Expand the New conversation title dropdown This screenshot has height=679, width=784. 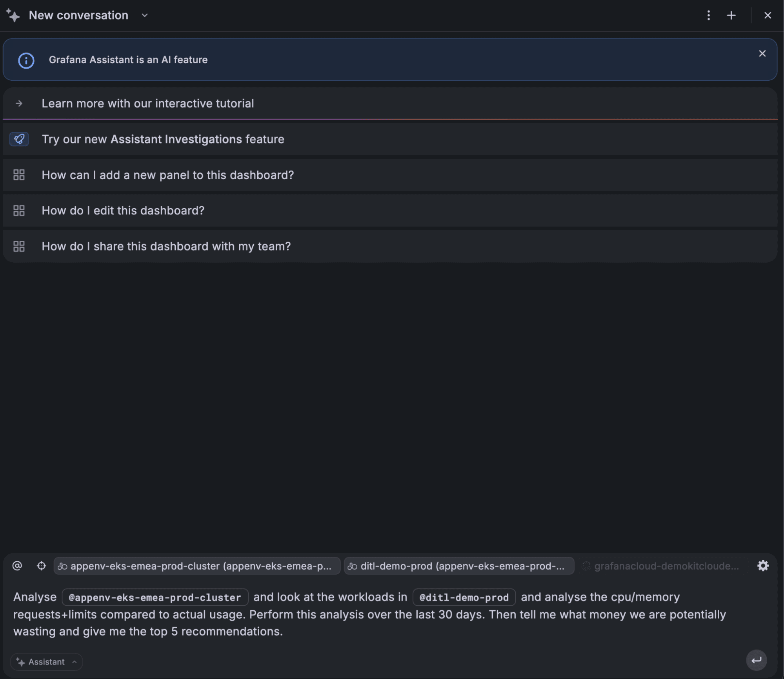(x=144, y=15)
